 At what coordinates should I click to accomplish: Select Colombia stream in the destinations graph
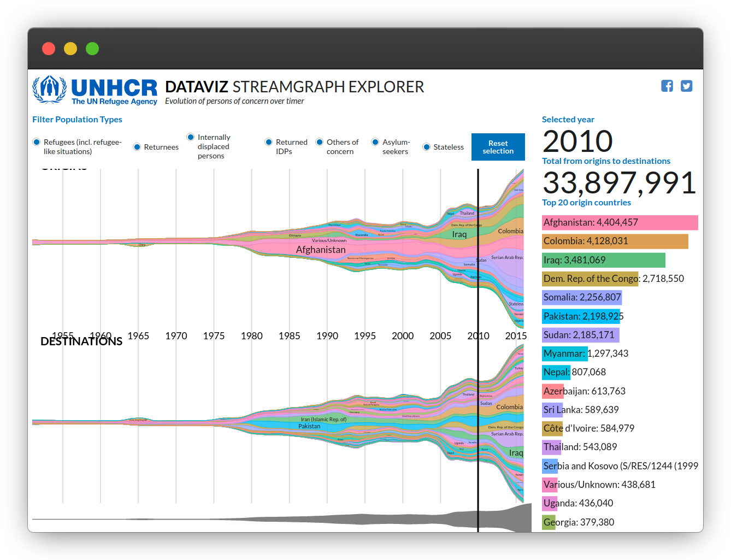(x=509, y=407)
